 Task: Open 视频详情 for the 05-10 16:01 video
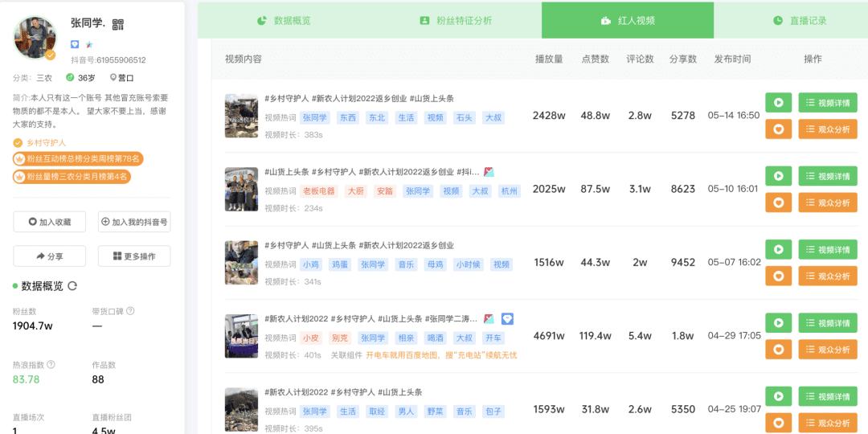tap(828, 176)
